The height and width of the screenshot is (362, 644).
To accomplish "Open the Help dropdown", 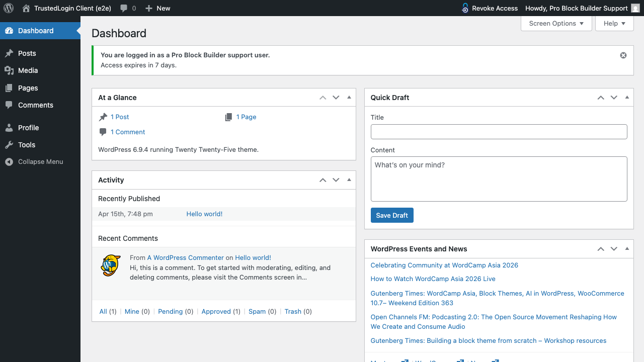I will (x=614, y=23).
